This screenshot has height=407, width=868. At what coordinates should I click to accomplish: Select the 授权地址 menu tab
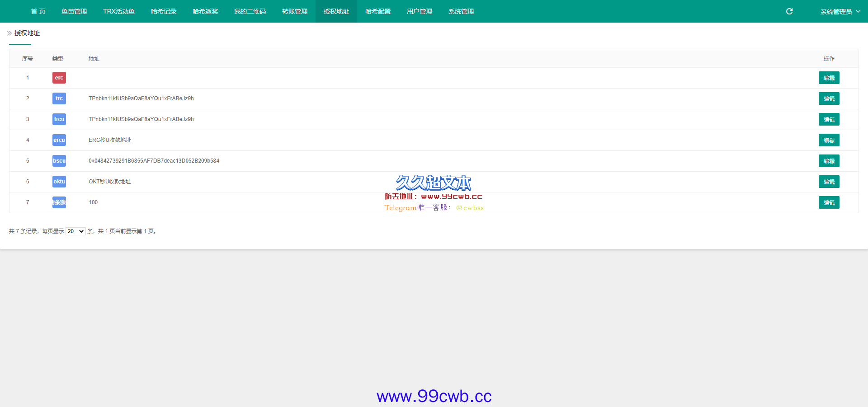336,11
